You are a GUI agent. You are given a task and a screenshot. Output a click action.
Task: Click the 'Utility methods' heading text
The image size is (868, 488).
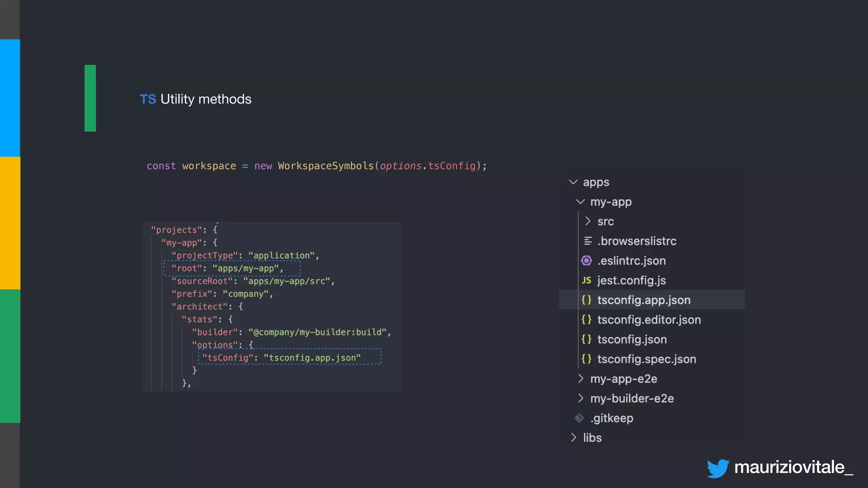206,99
